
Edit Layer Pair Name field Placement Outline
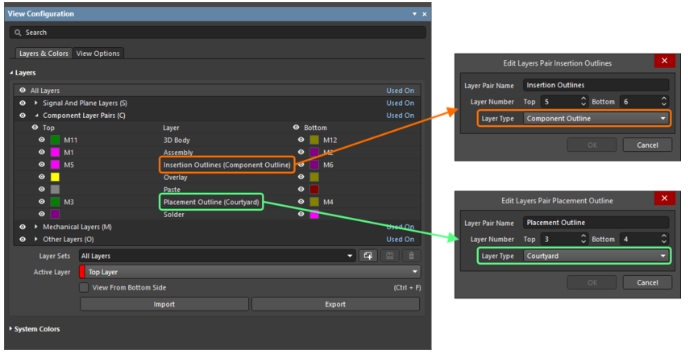pos(596,222)
